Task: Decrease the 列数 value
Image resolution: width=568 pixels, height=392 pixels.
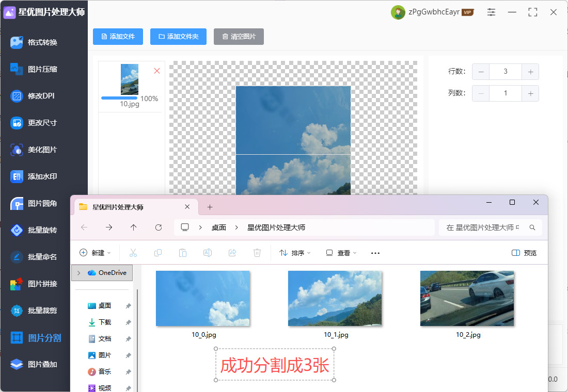Action: click(481, 93)
